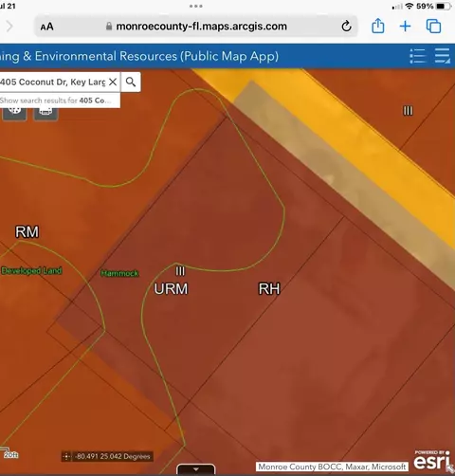Screen dimensions: 455x476
Task: Click the coordinates readout -80.491 25.042 Degrees
Action: [113, 456]
